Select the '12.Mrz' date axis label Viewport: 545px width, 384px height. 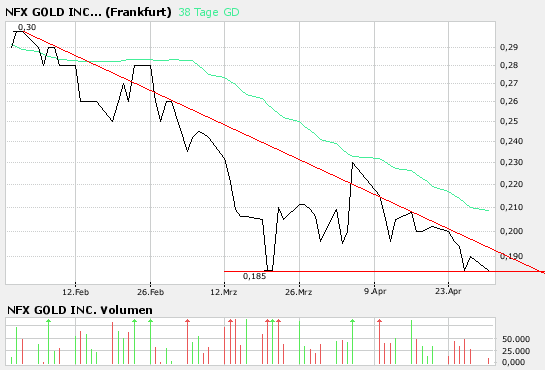[x=224, y=292]
